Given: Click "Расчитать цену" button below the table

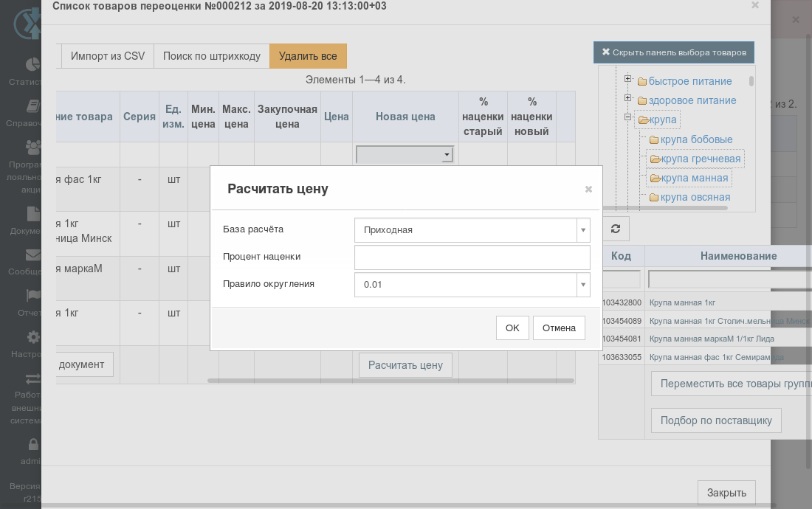Looking at the screenshot, I should click(x=405, y=365).
